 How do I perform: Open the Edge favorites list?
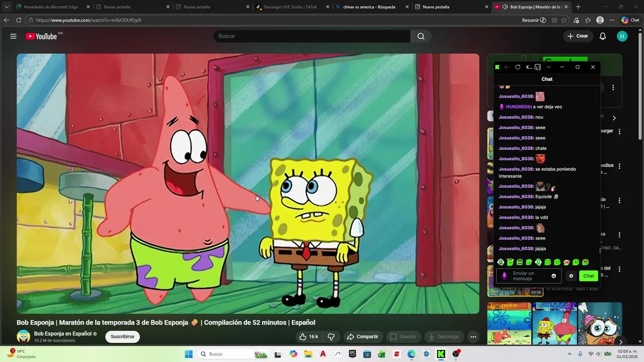[x=588, y=20]
